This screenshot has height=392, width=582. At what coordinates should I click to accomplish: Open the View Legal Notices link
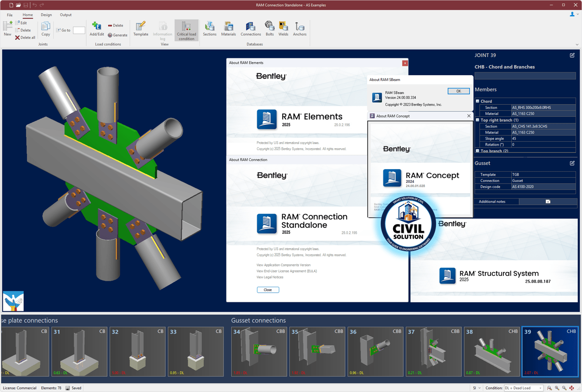tap(270, 278)
